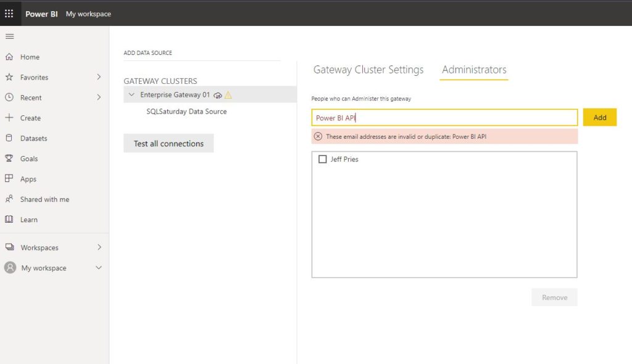
Task: Click the Create plus icon
Action: coord(9,118)
